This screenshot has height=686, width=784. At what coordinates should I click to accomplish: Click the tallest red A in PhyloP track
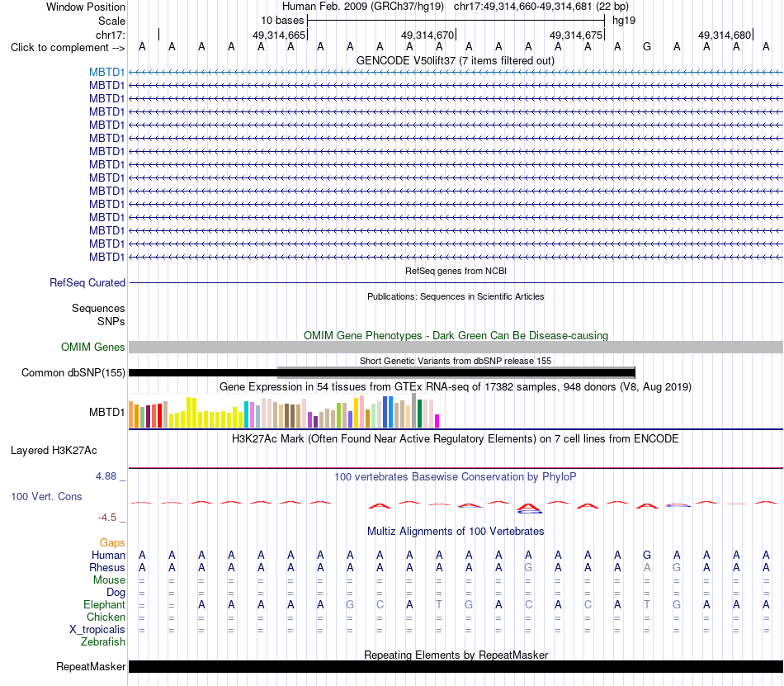(528, 508)
